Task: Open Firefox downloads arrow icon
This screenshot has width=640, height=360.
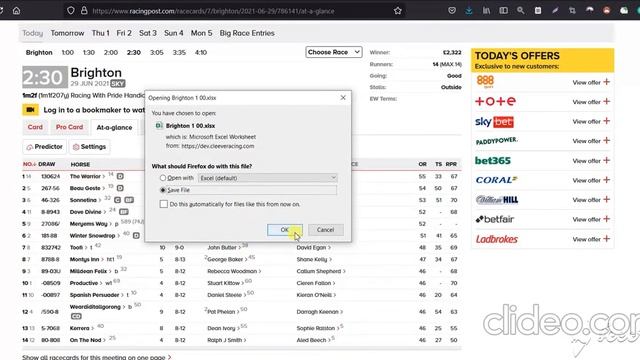Action: (x=469, y=11)
